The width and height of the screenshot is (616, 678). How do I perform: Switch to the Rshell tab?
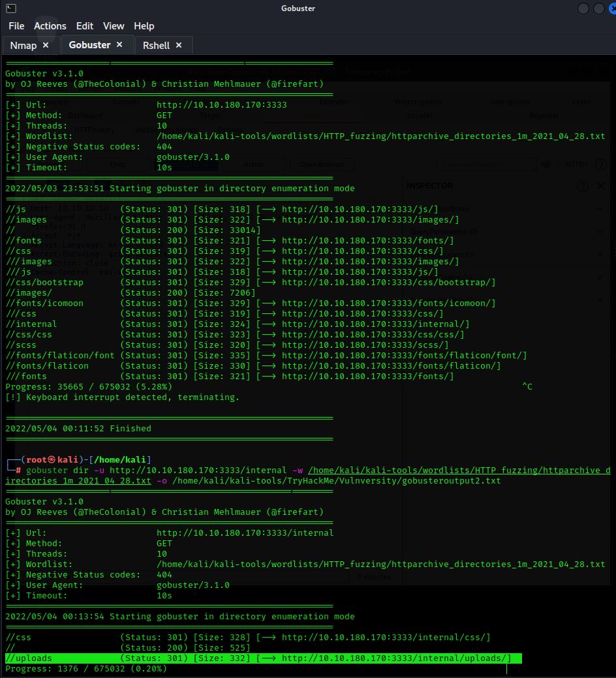tap(156, 45)
